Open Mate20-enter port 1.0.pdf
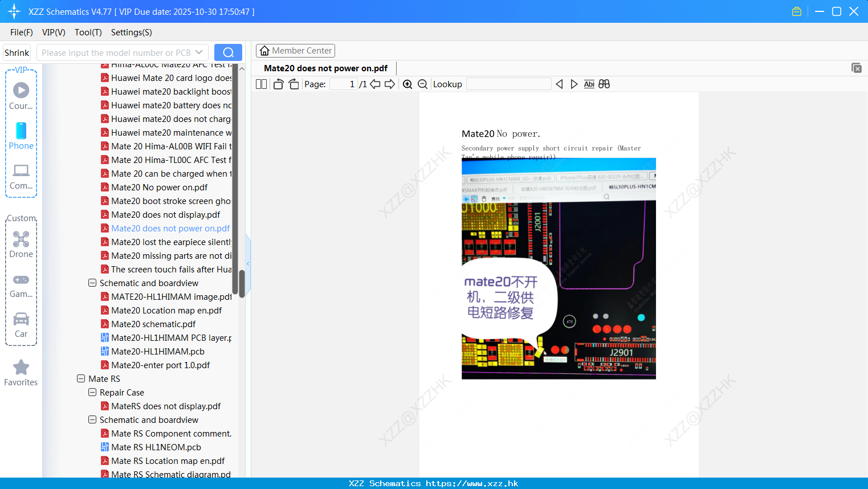The height and width of the screenshot is (489, 868). tap(161, 365)
